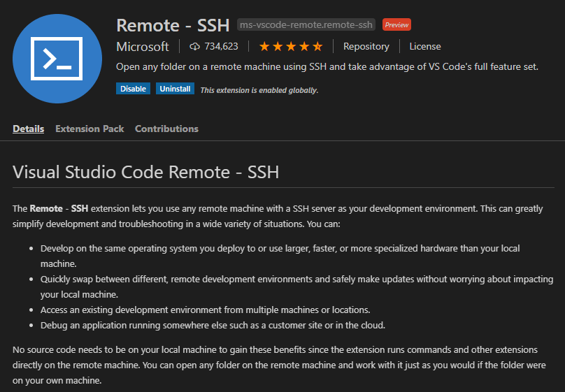Click paragraph starting 'No source code needs to be'

pos(279,365)
